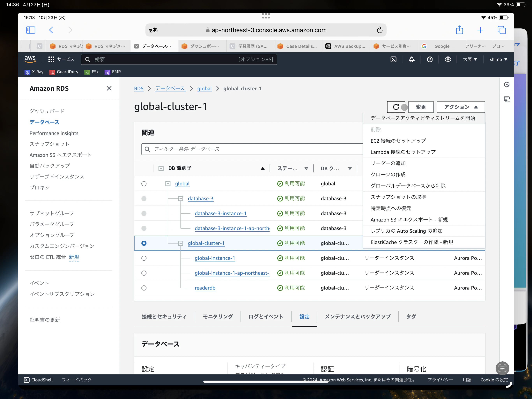Focus フィルター条件 データベース search field
532x399 pixels.
click(x=252, y=149)
